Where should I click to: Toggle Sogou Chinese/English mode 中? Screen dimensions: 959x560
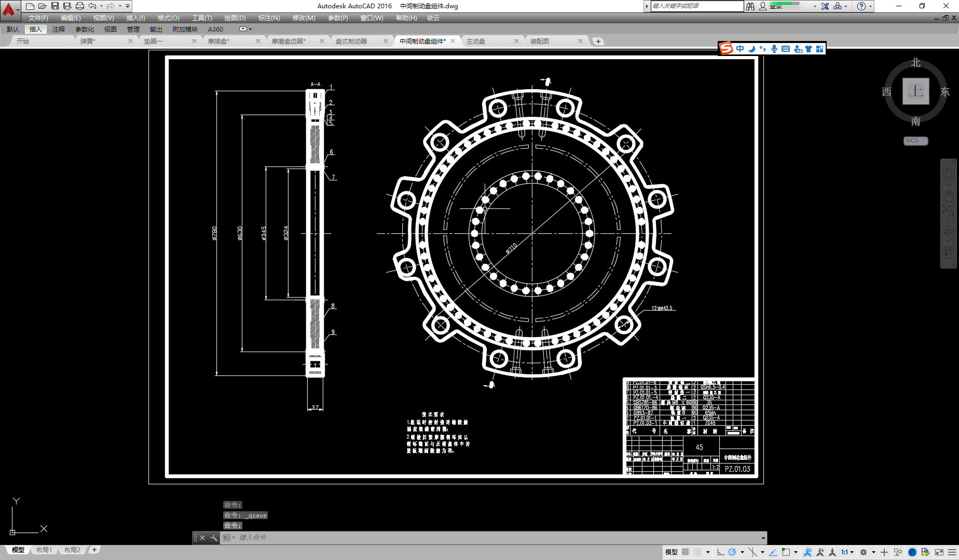pos(740,49)
